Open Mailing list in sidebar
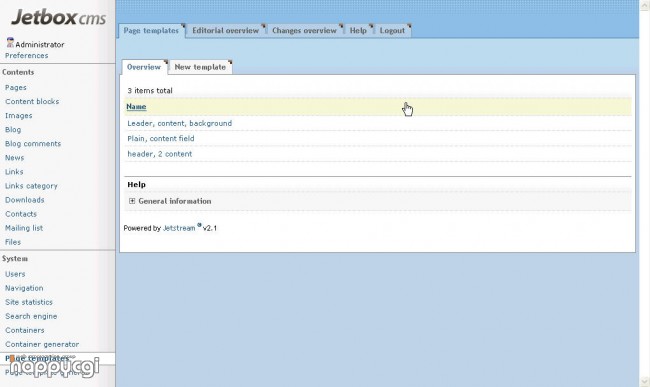 pos(24,228)
